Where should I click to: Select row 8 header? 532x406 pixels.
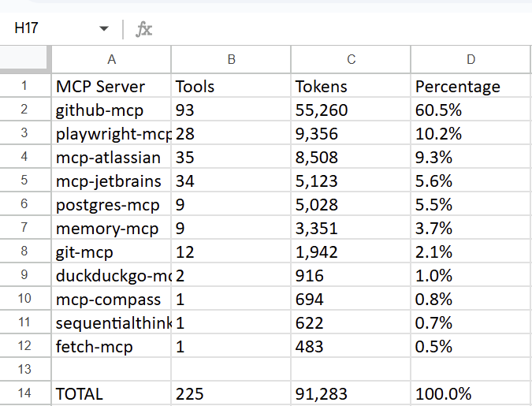[x=25, y=251]
